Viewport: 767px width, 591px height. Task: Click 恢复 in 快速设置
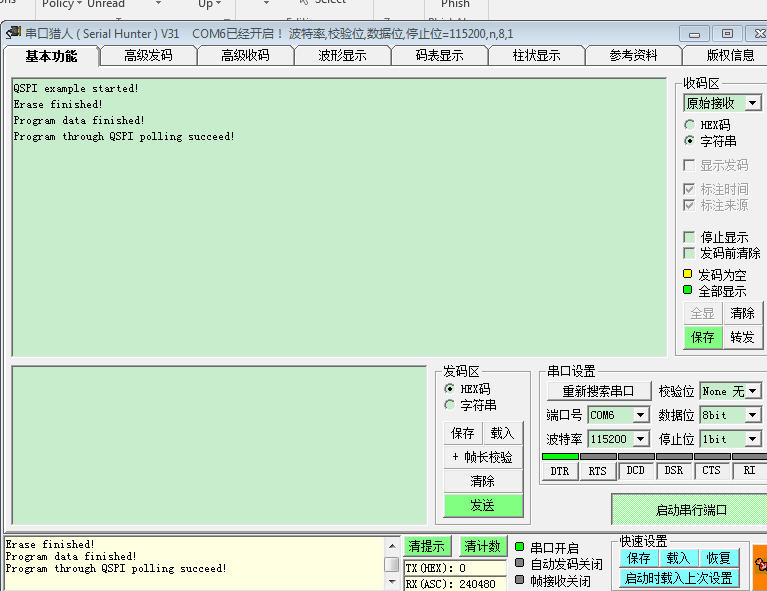(x=719, y=558)
